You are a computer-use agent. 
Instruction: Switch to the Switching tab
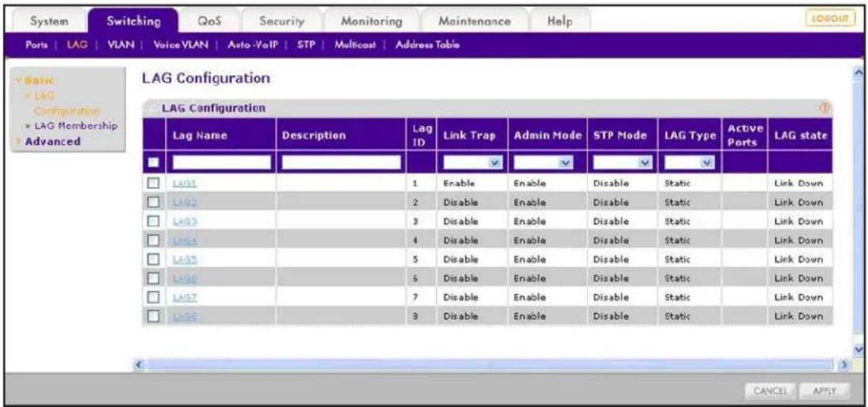[x=133, y=21]
